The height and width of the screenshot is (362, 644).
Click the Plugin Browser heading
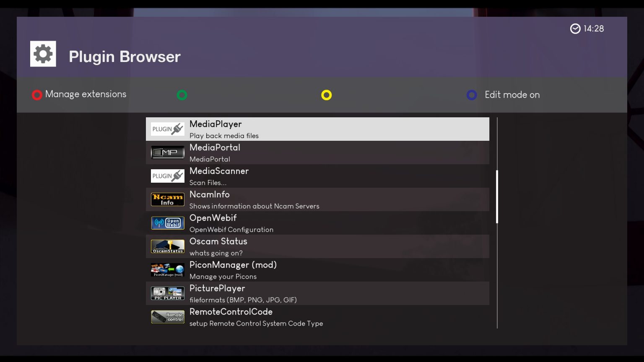click(125, 57)
